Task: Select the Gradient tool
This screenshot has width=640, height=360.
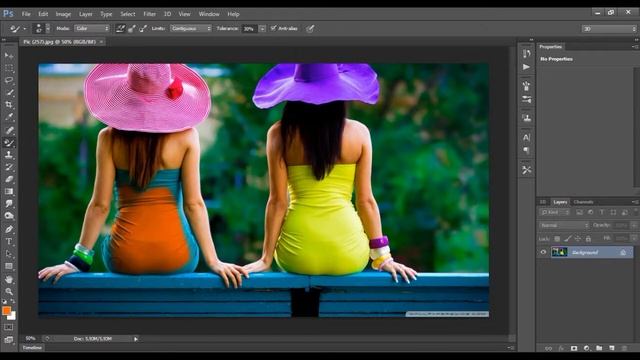Action: click(9, 191)
